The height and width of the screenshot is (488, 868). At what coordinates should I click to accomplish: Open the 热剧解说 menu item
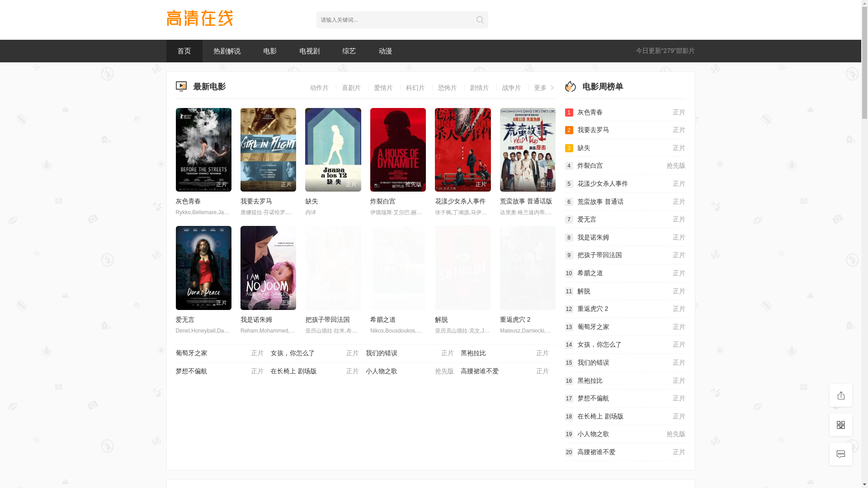[227, 51]
